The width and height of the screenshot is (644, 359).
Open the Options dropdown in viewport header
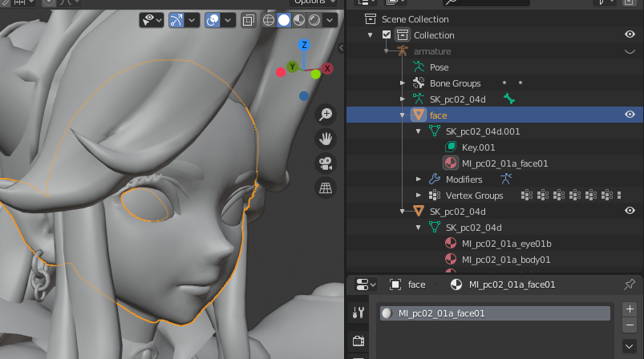pos(313,2)
